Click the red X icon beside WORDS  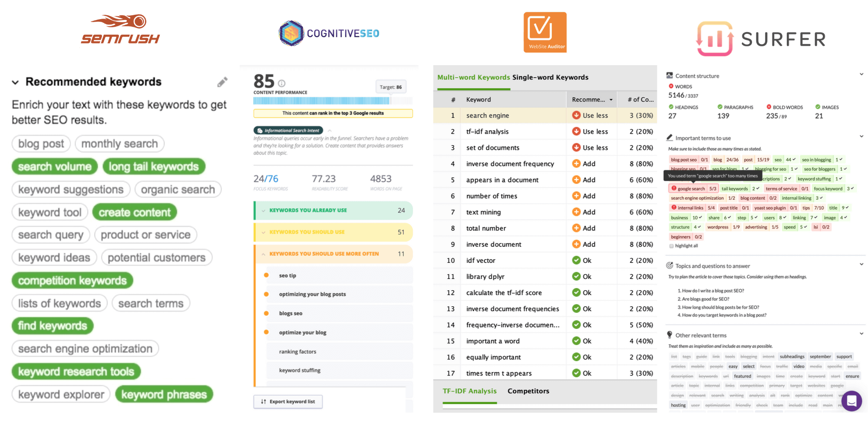click(671, 86)
